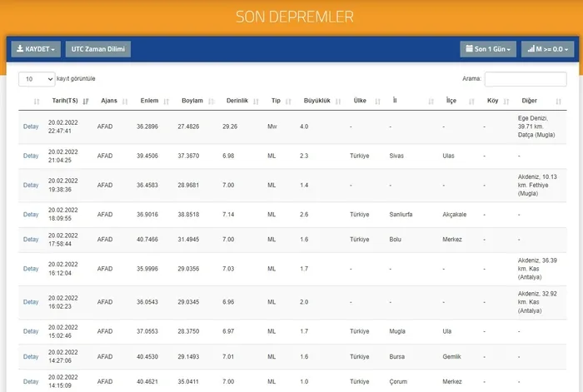Open Detay for the 14:27:06 Bursa earthquake
This screenshot has height=392, width=583.
(x=31, y=357)
